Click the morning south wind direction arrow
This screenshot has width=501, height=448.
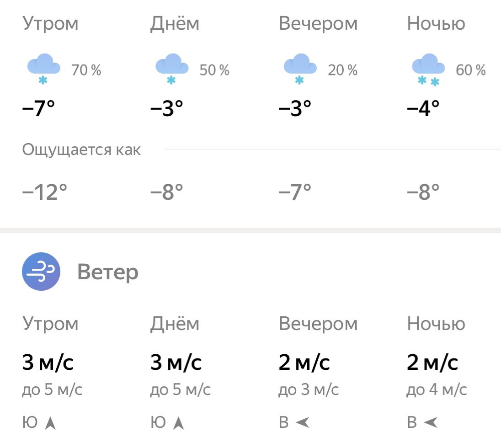(51, 423)
